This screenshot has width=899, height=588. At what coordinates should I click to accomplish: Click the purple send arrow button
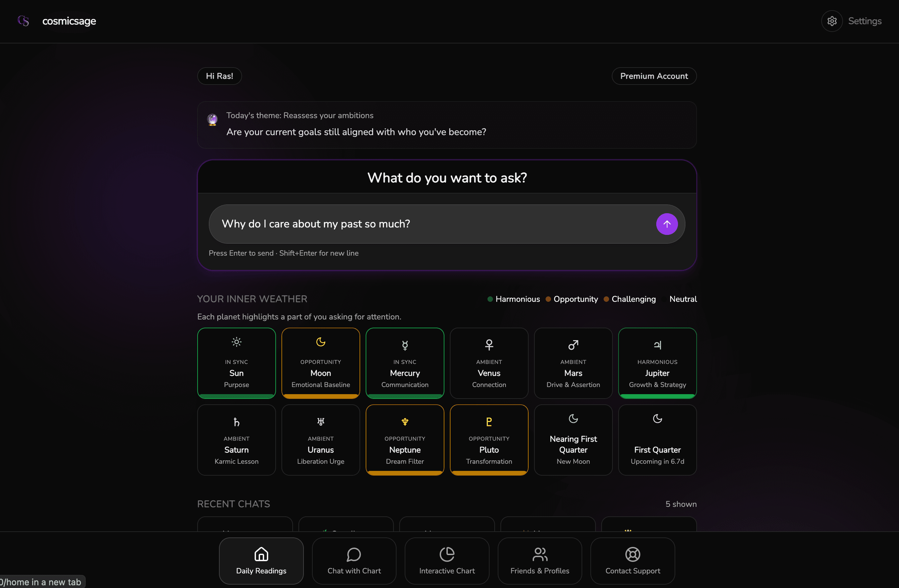click(667, 224)
